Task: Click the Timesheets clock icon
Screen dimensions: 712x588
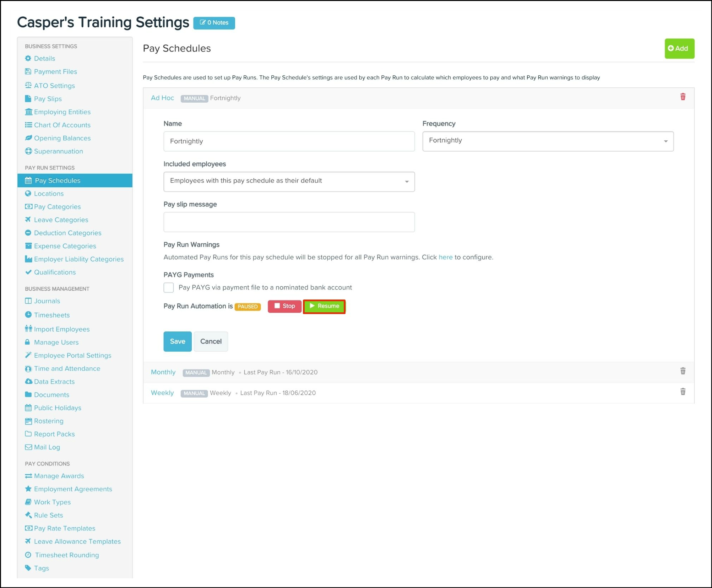Action: pyautogui.click(x=28, y=315)
